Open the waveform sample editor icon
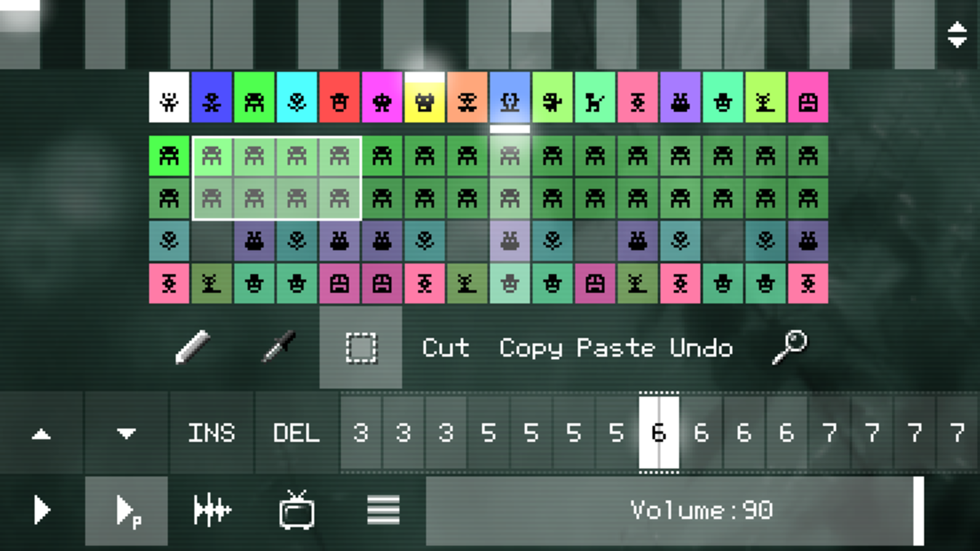The image size is (980, 551). pos(212,511)
